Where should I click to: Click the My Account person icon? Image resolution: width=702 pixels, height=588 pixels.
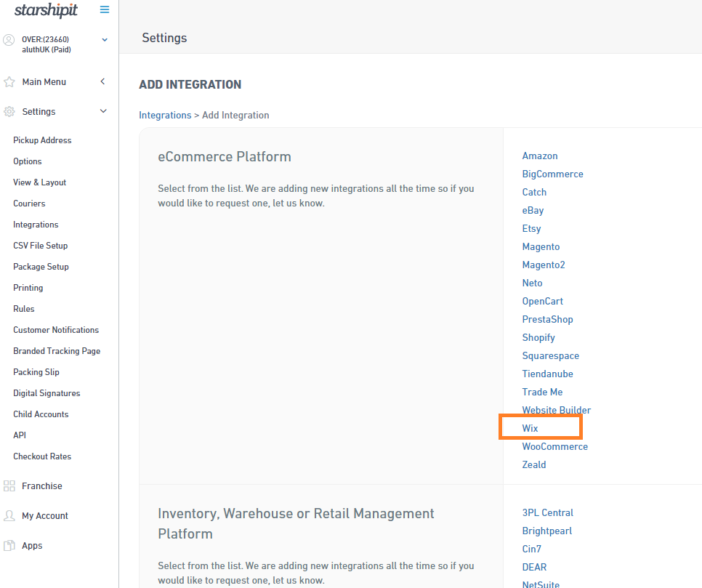click(9, 515)
